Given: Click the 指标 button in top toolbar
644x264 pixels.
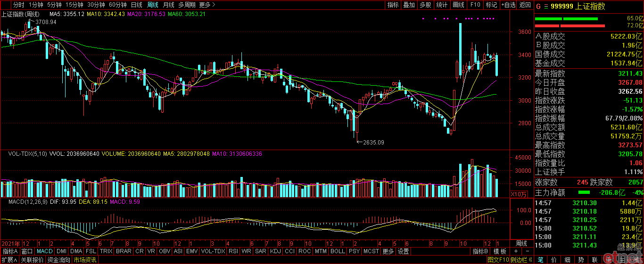Looking at the screenshot, I should click(x=393, y=5).
